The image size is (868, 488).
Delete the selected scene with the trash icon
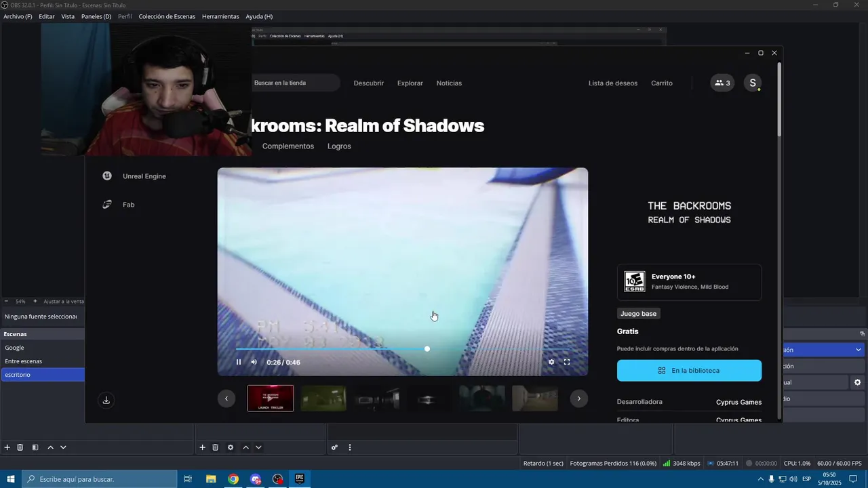pyautogui.click(x=20, y=447)
